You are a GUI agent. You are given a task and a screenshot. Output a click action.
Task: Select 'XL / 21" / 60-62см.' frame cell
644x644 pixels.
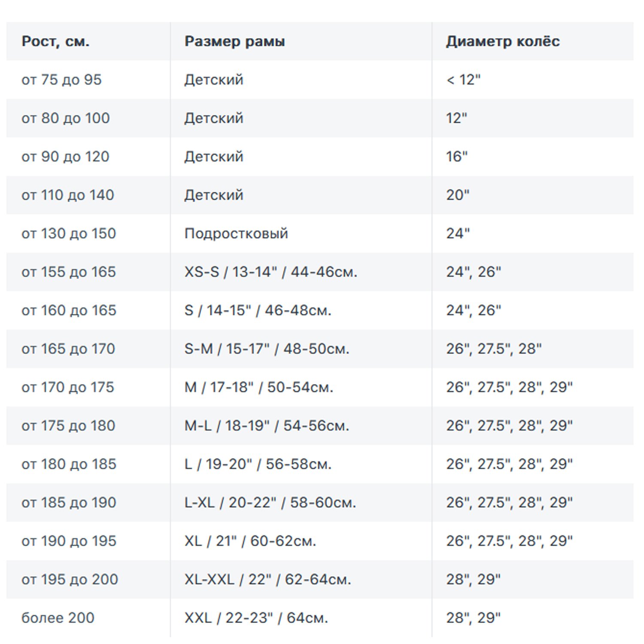coord(301,541)
